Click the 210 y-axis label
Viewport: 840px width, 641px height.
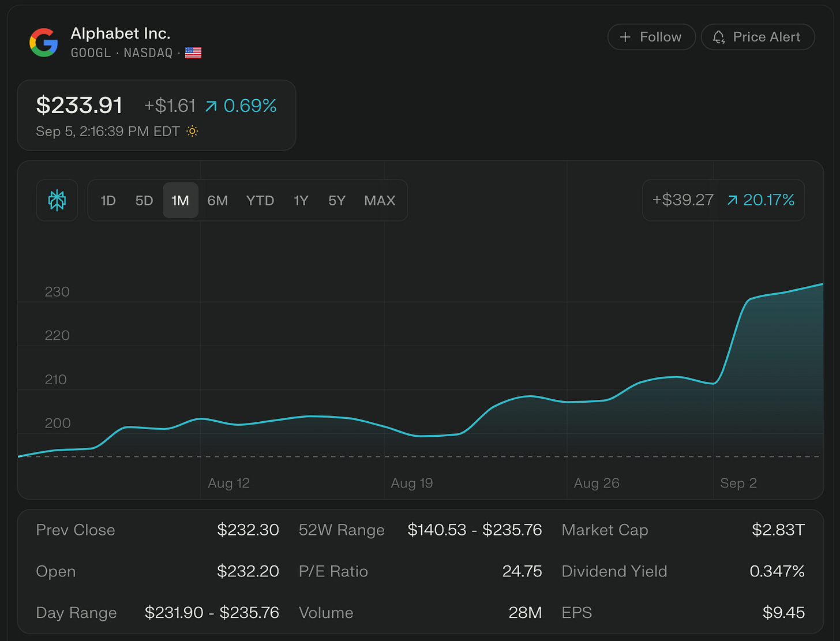[x=56, y=380]
